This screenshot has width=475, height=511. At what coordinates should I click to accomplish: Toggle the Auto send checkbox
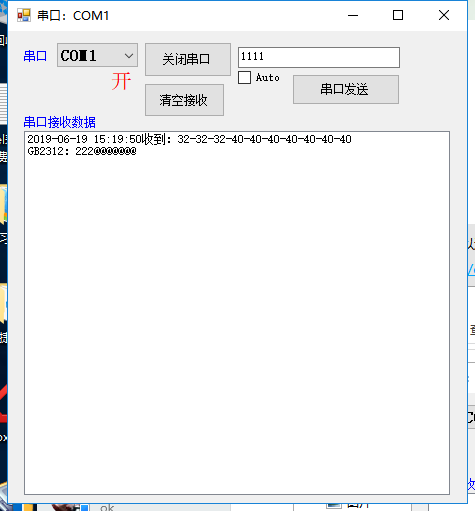click(x=245, y=78)
